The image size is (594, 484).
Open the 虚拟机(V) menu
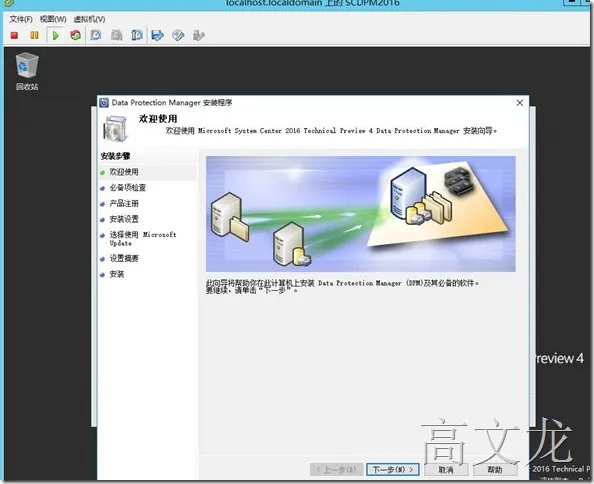(x=89, y=19)
